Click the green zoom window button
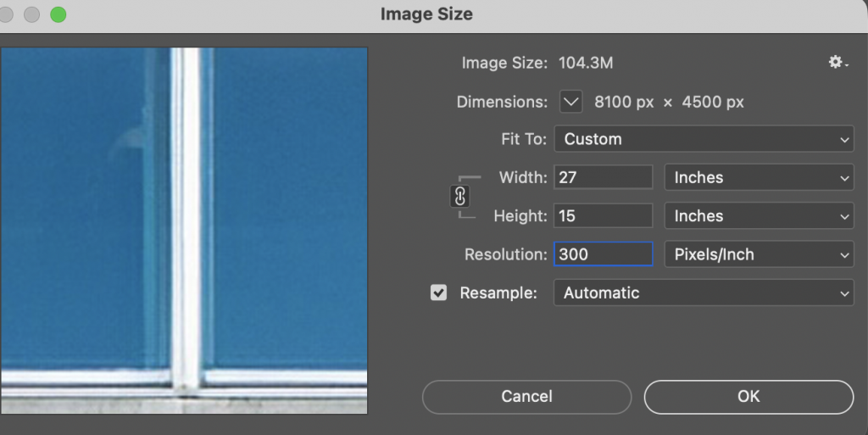Screen dimensions: 868x435 [58, 14]
